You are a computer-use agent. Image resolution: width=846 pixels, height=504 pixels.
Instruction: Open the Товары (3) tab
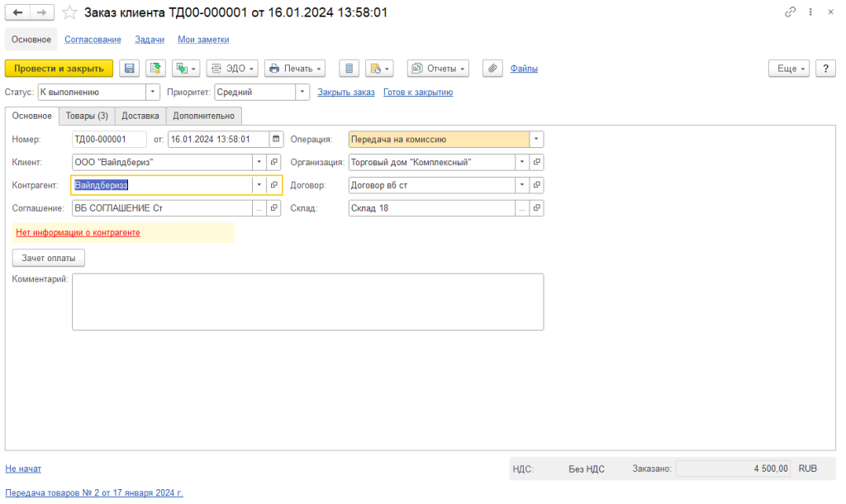tap(87, 116)
